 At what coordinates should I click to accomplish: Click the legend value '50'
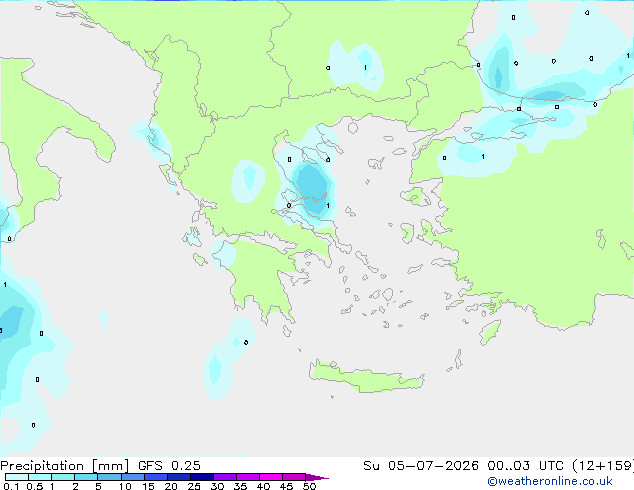[309, 486]
